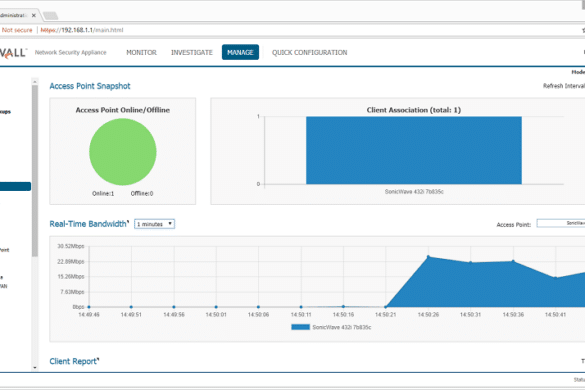Click the bandwidth data point at 14:50:36
This screenshot has width=585, height=390.
click(513, 261)
